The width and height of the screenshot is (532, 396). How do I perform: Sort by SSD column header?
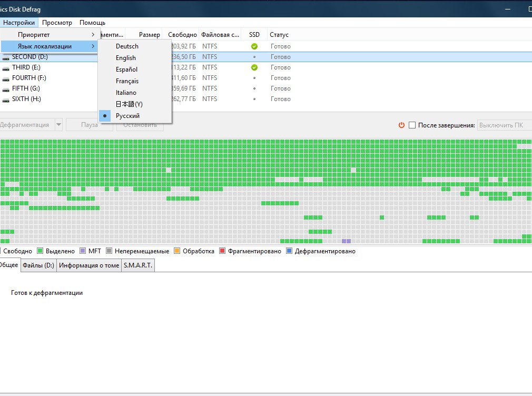(254, 35)
